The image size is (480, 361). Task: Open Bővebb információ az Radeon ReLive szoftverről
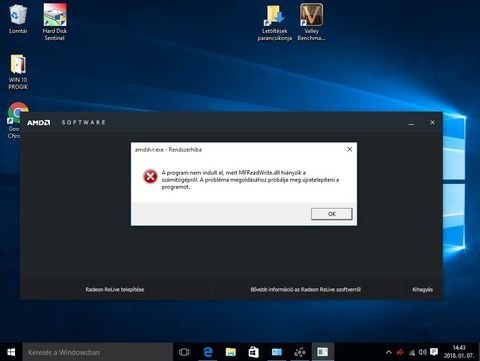tap(305, 289)
